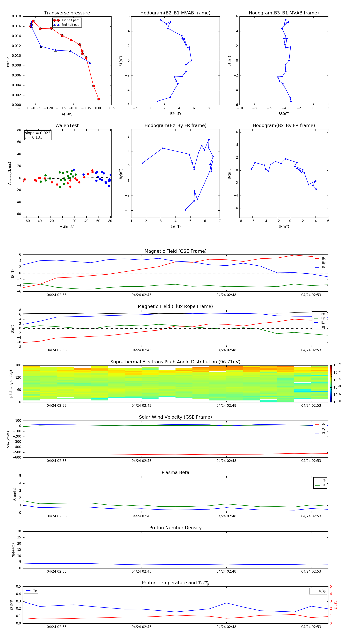Viewport: 351px width, 644px height.
Task: Click the Bz legend entry in GSE magnetic field
Action: (320, 267)
